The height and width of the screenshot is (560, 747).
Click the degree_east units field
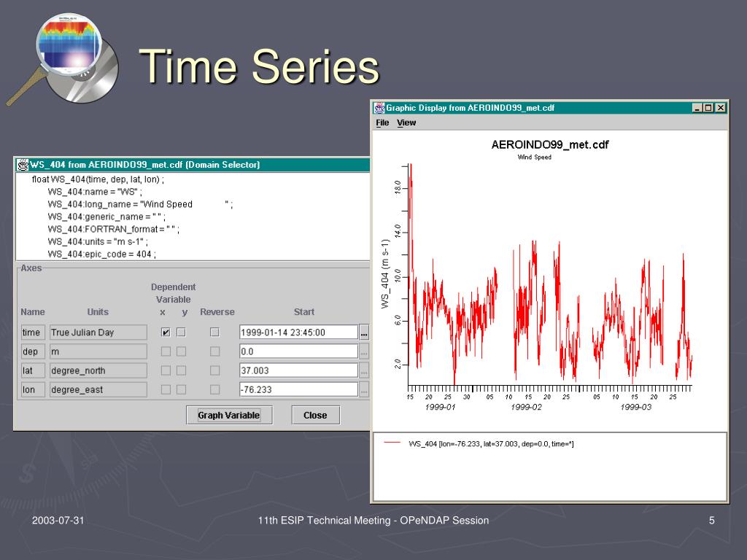98,389
